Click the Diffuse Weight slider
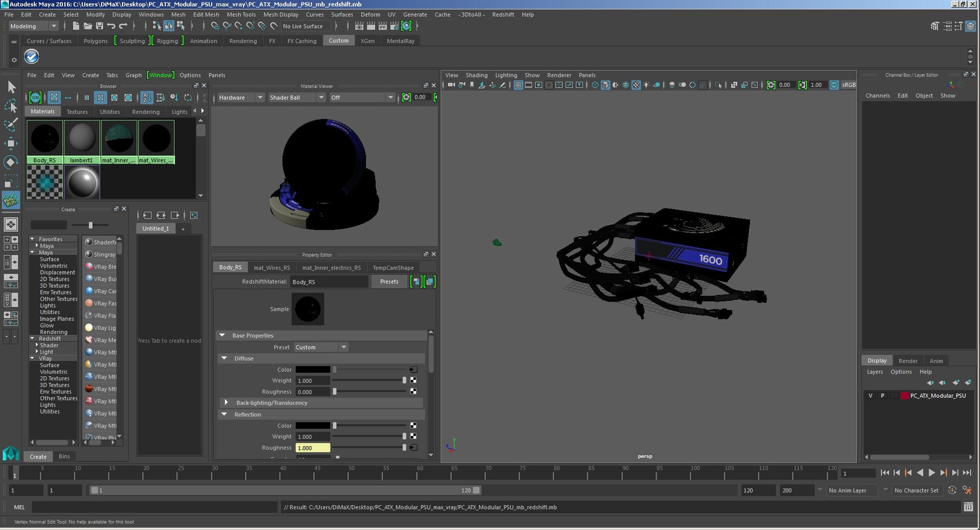Image resolution: width=980 pixels, height=530 pixels. click(370, 380)
